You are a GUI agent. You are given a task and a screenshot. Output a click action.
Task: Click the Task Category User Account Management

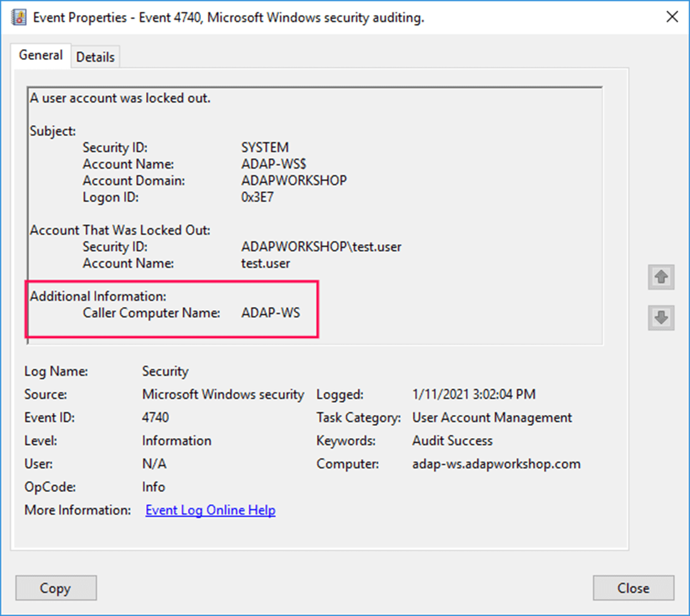(x=492, y=418)
